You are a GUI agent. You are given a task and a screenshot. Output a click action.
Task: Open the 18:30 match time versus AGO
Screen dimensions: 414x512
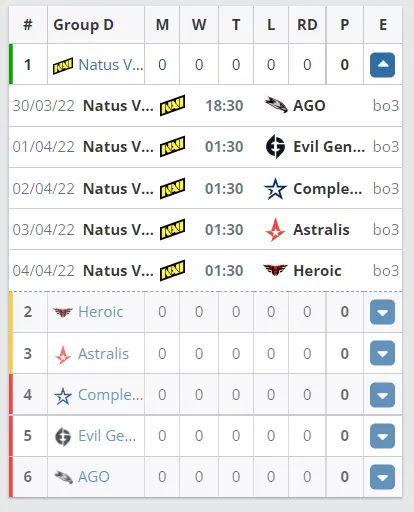tap(224, 106)
